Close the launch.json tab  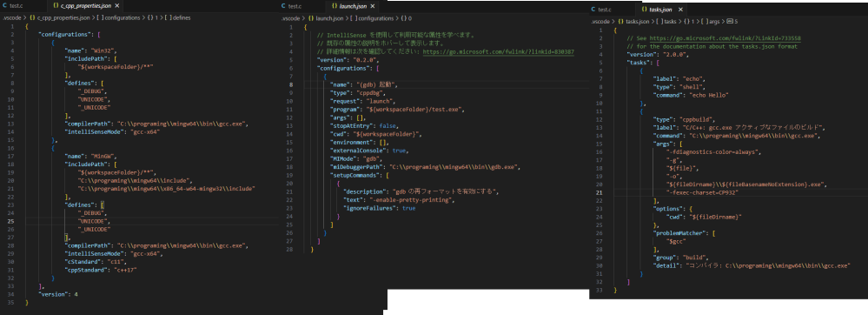click(373, 5)
